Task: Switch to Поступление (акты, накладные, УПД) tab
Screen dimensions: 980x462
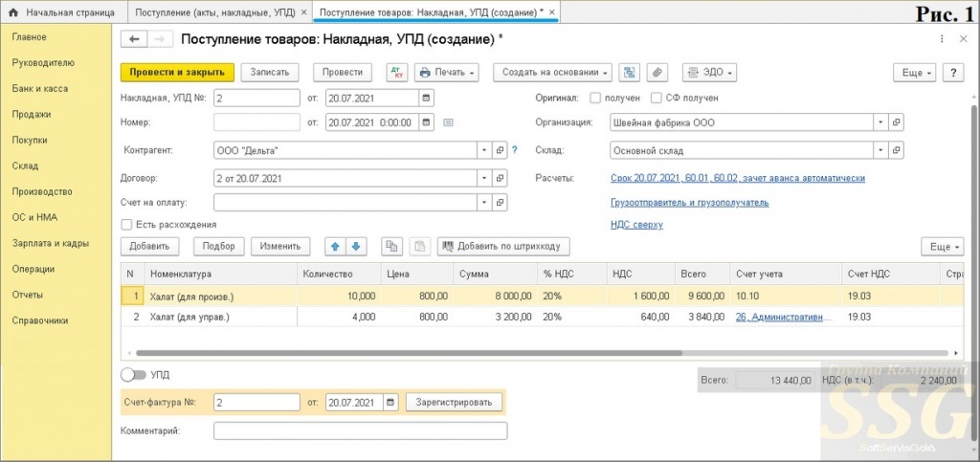Action: point(216,12)
